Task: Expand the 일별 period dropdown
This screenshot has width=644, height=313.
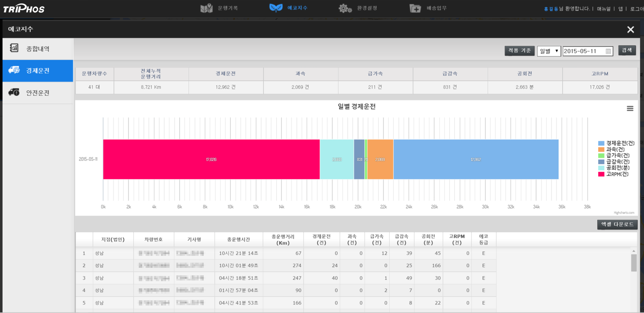Action: pyautogui.click(x=548, y=51)
